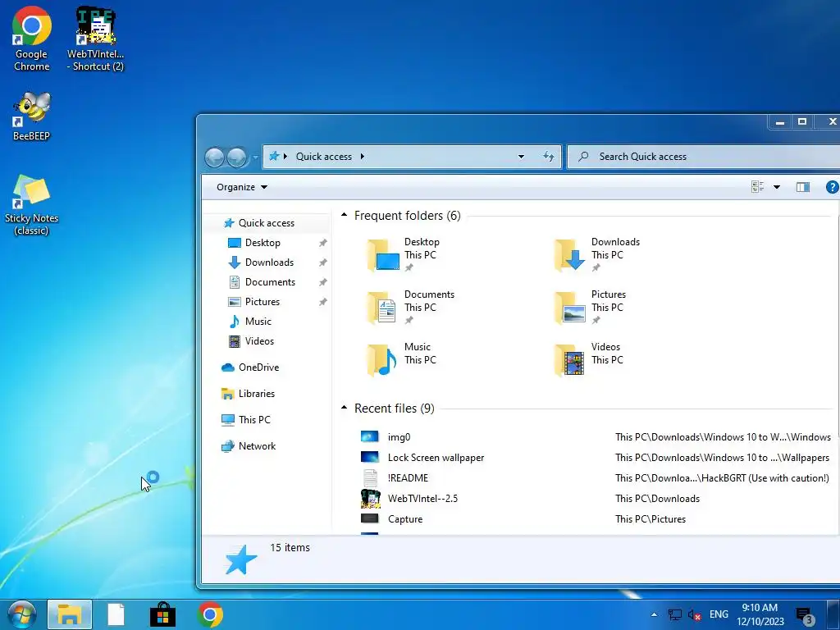The height and width of the screenshot is (630, 840).
Task: Expand the address bar history dropdown
Action: [x=521, y=157]
